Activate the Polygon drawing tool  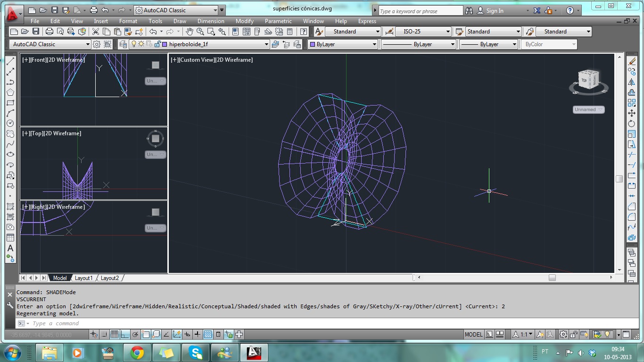(x=10, y=92)
